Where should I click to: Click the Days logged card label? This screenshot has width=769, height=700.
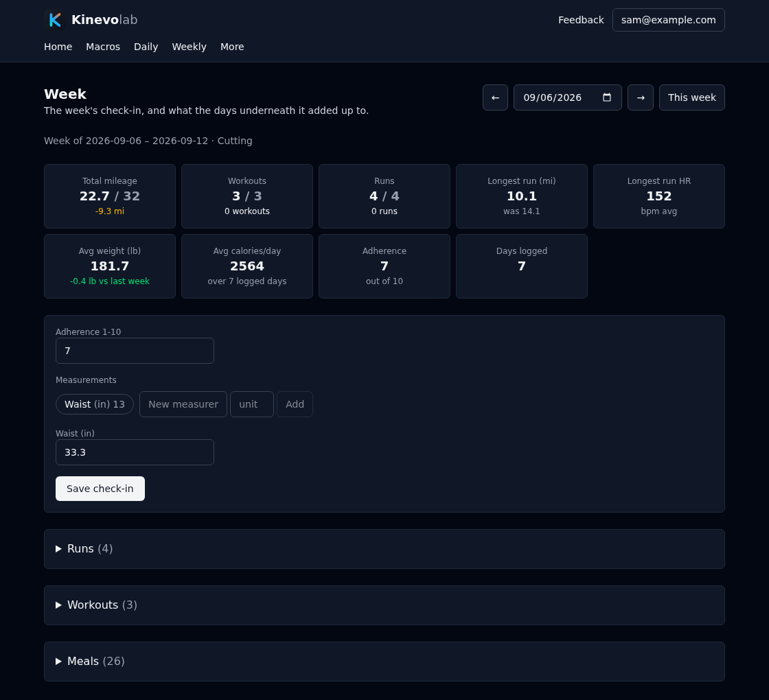(522, 251)
